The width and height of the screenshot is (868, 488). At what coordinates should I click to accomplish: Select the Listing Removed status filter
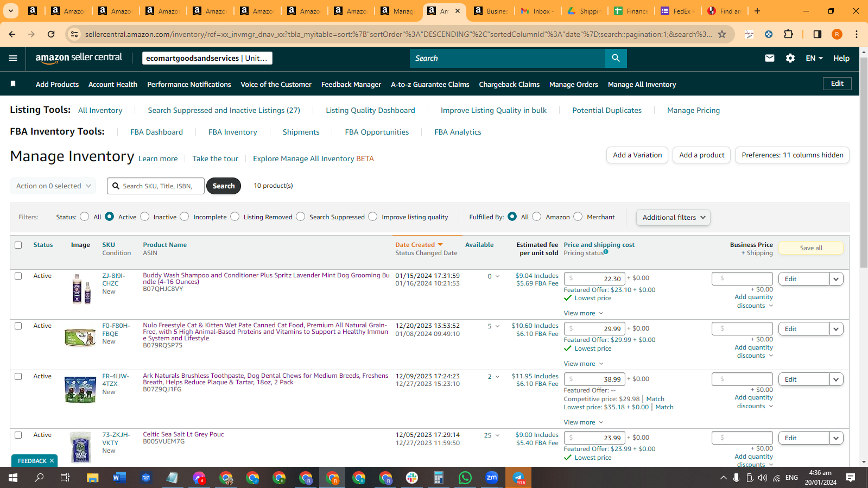pos(235,217)
